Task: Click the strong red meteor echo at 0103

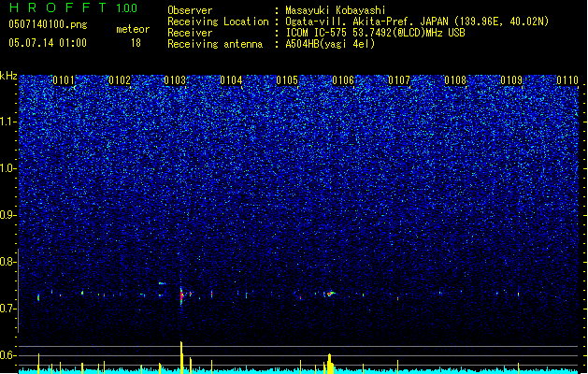Action: 181,296
